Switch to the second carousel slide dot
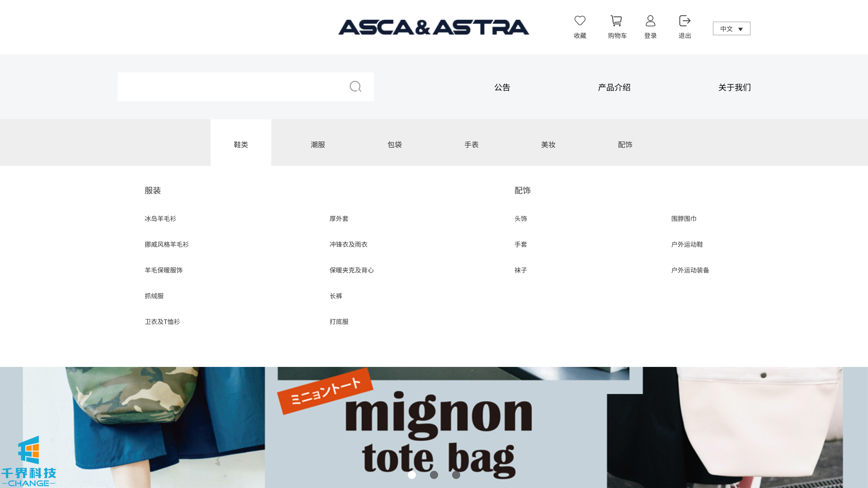Viewport: 868px width, 488px height. [x=434, y=475]
